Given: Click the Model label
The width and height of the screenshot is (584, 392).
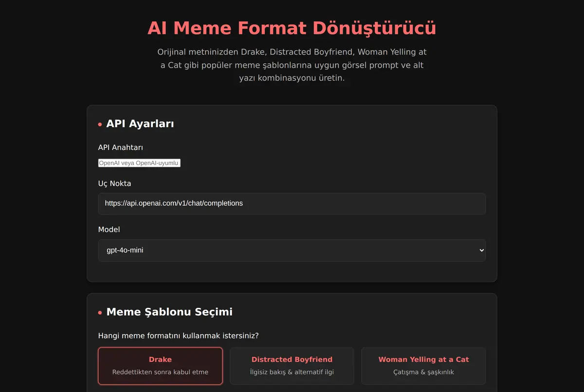Looking at the screenshot, I should click(109, 230).
